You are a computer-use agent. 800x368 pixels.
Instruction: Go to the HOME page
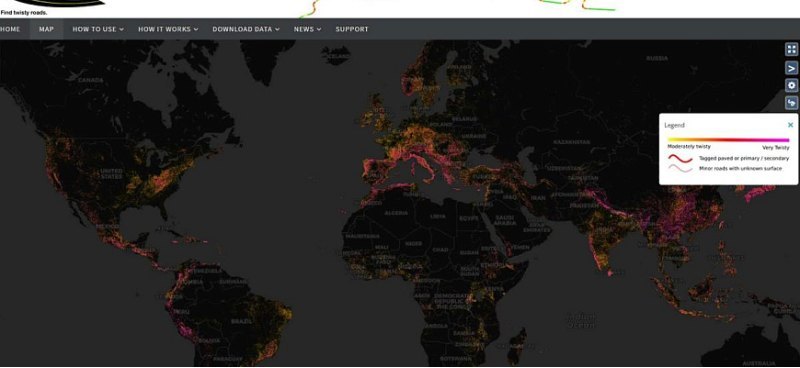click(10, 29)
